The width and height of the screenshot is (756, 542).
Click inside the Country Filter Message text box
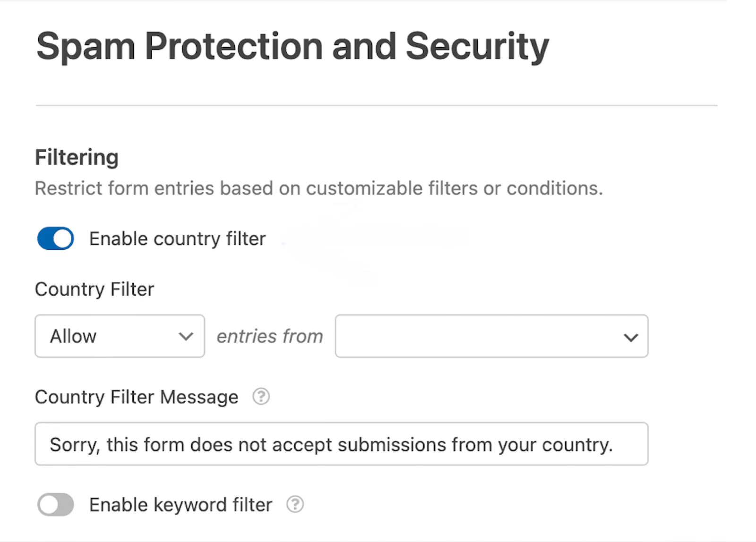click(x=340, y=444)
